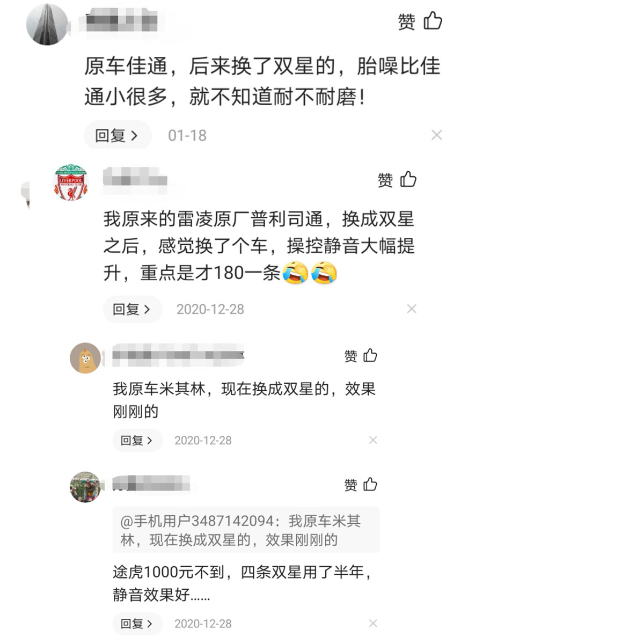Dismiss the 普利司通 comment with X
This screenshot has height=644, width=644.
tap(412, 309)
